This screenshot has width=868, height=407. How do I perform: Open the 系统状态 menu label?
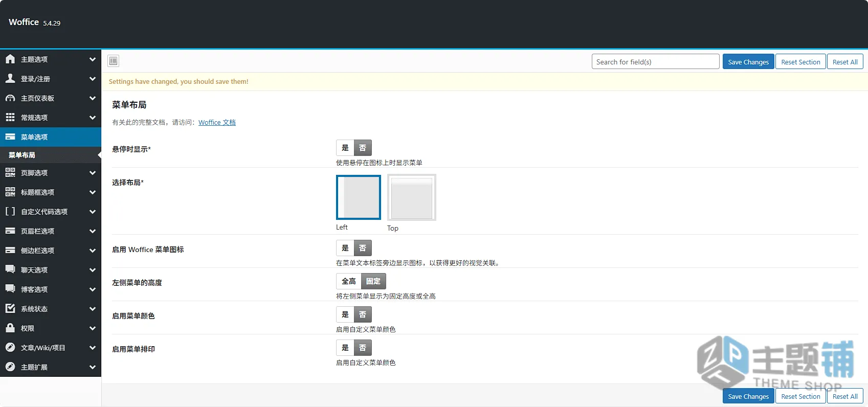[x=34, y=309]
